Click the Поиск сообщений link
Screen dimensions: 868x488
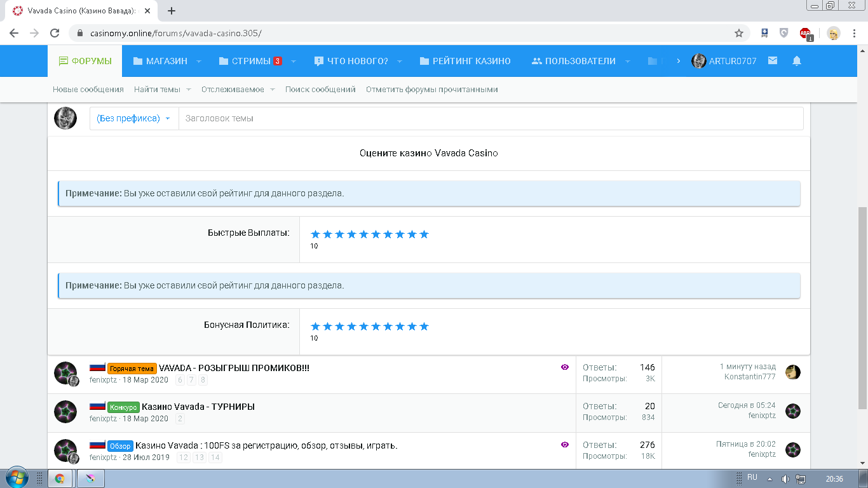point(320,90)
